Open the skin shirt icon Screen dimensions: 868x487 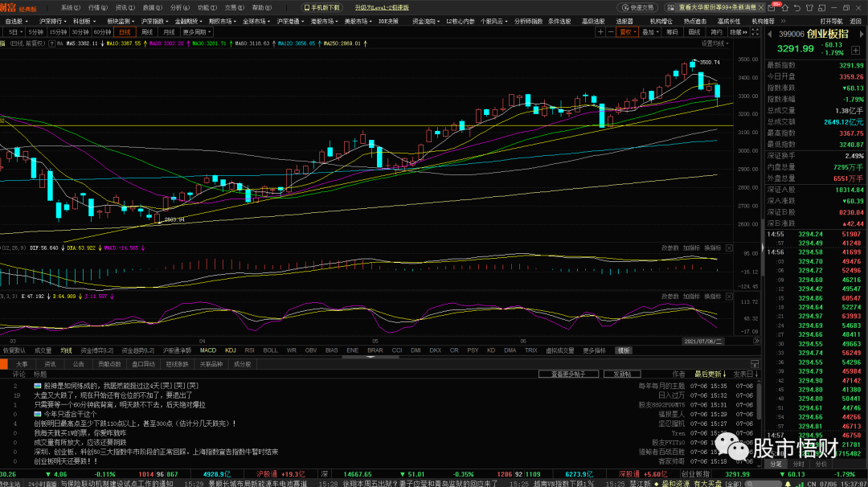(809, 8)
